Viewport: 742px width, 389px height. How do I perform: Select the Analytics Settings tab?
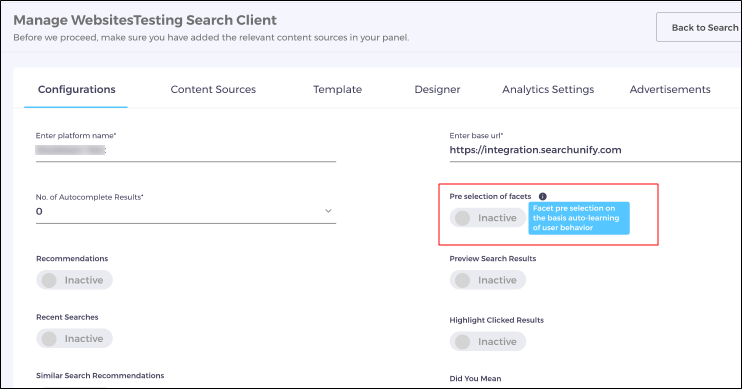click(x=548, y=89)
